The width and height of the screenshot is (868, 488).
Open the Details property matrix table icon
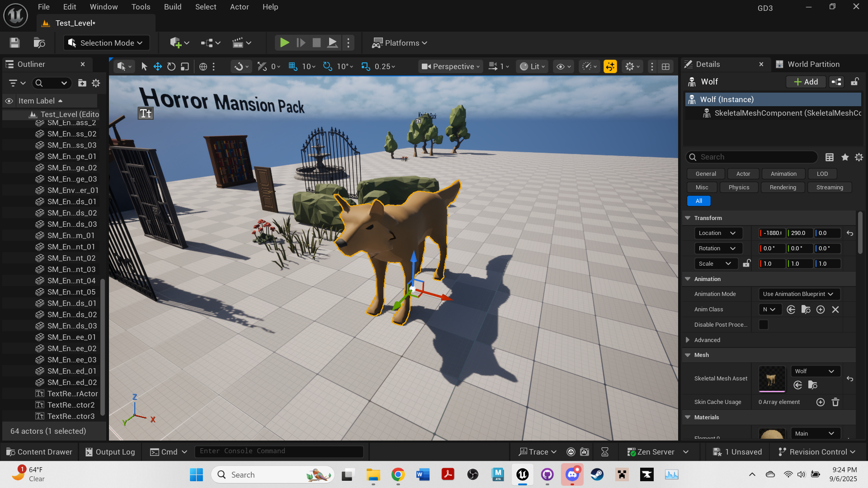(830, 157)
